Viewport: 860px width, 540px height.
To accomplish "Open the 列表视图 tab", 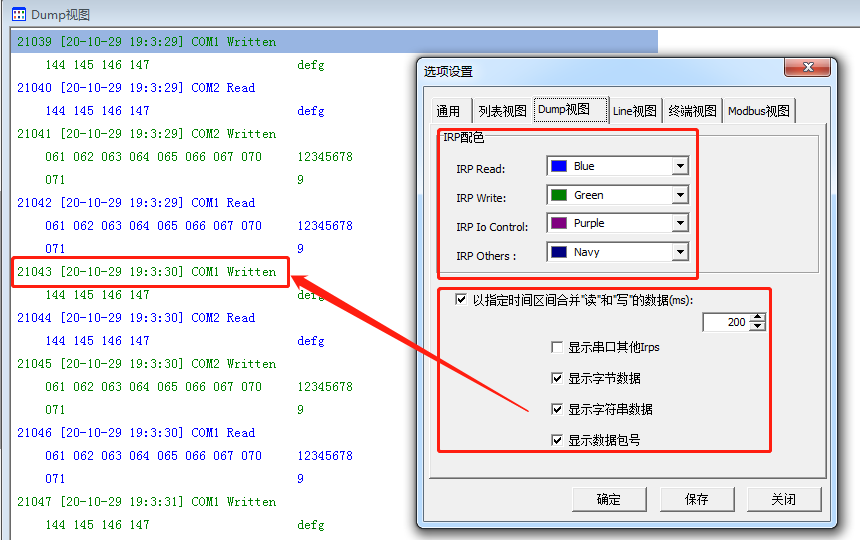I will tap(501, 111).
